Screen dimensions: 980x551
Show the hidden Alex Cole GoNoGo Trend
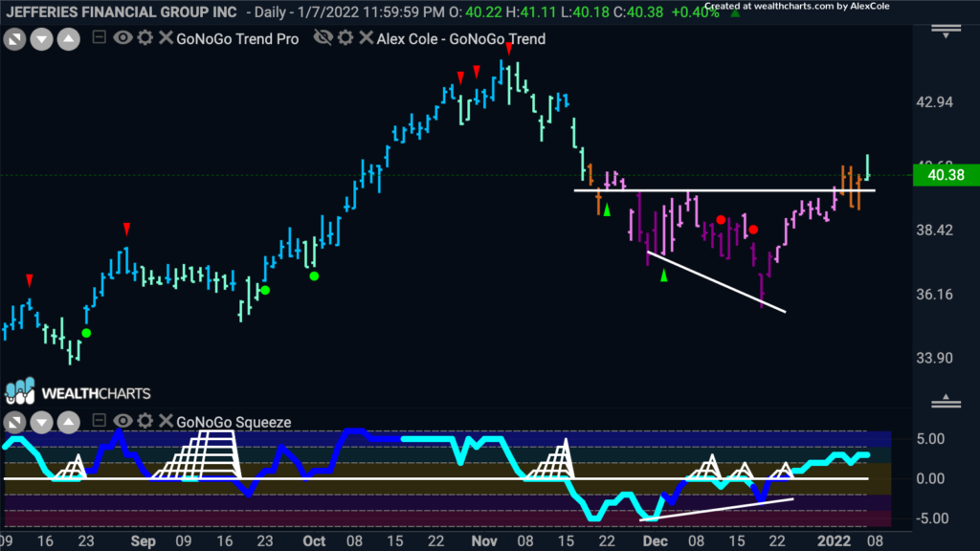tap(323, 38)
